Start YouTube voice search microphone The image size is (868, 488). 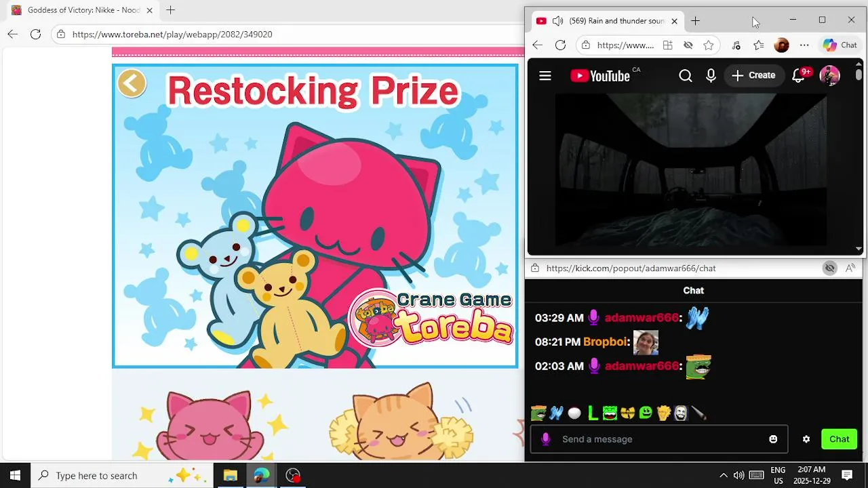click(711, 76)
